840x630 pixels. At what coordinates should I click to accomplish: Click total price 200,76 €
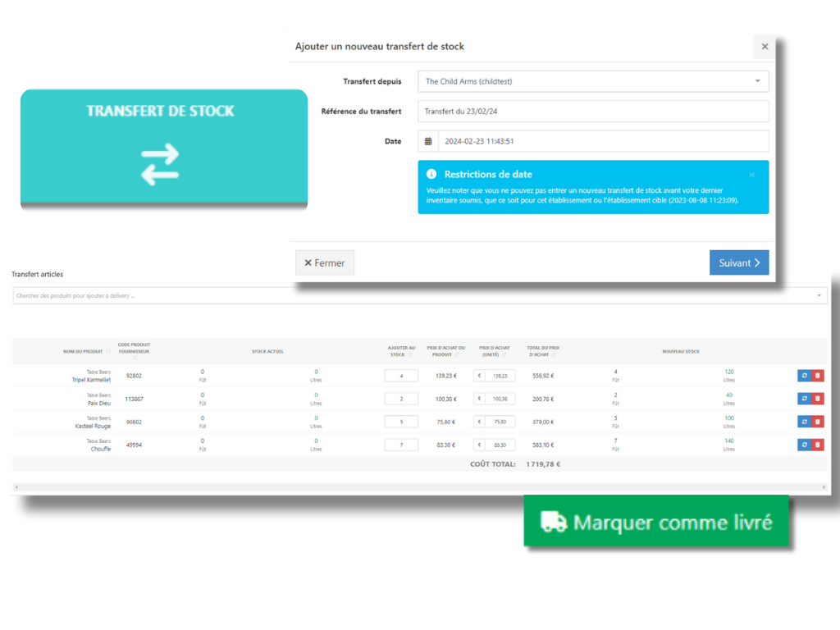[x=543, y=399]
